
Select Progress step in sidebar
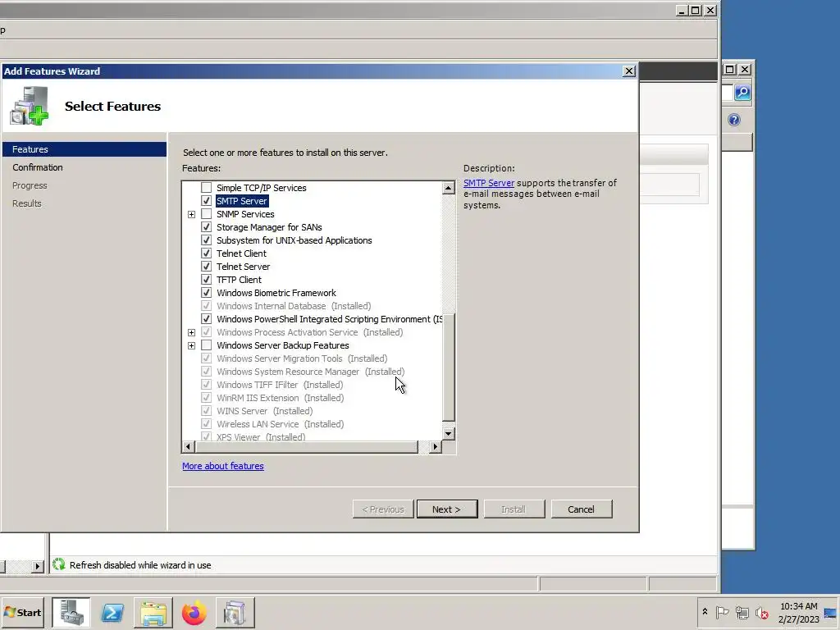click(30, 185)
